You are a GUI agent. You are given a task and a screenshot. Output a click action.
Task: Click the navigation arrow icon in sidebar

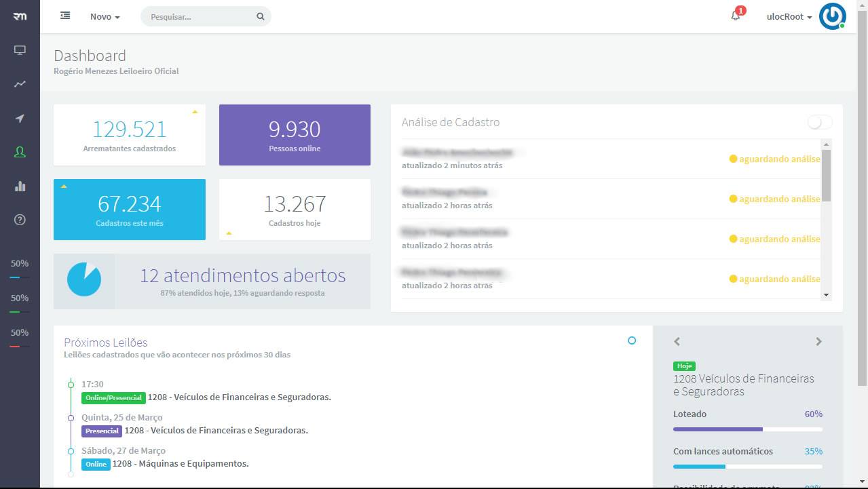coord(20,119)
